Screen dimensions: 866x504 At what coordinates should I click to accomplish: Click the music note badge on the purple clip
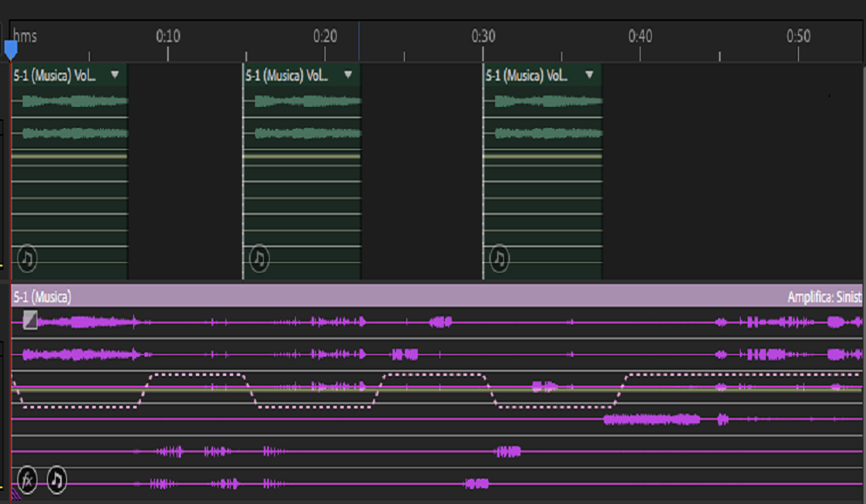point(57,479)
